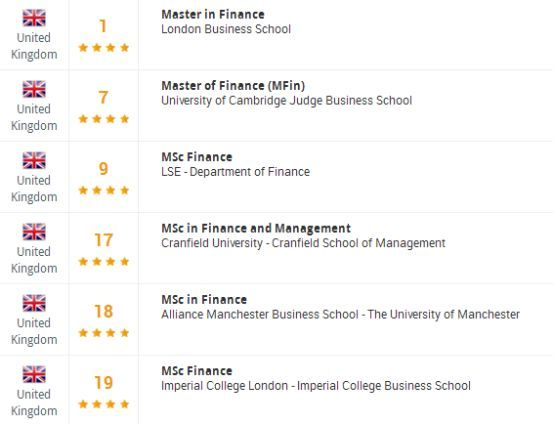
Task: Open MSc in Finance and Management link
Action: click(x=256, y=228)
